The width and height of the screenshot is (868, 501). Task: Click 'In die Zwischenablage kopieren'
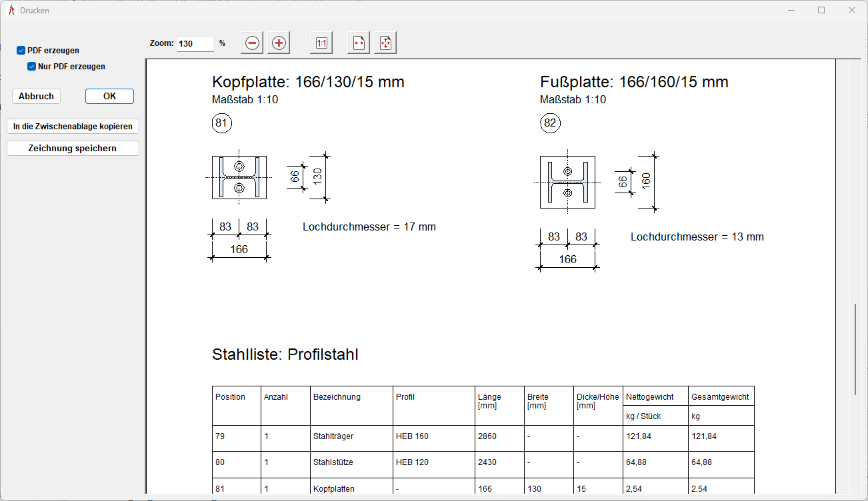pos(73,127)
